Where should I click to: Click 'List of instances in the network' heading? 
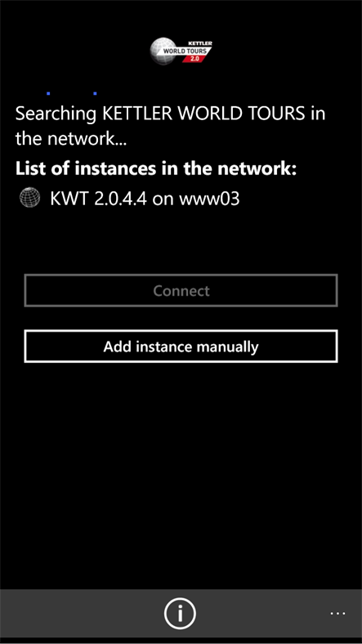pos(156,169)
